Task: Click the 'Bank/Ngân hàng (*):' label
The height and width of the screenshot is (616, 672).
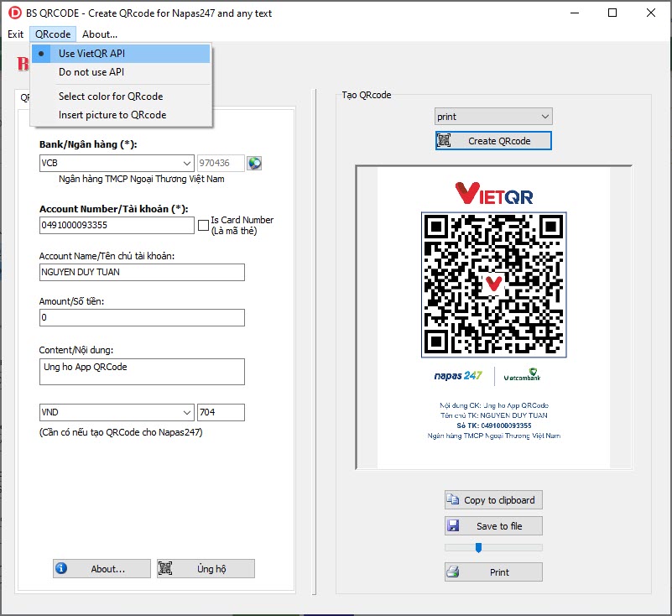Action: 88,144
